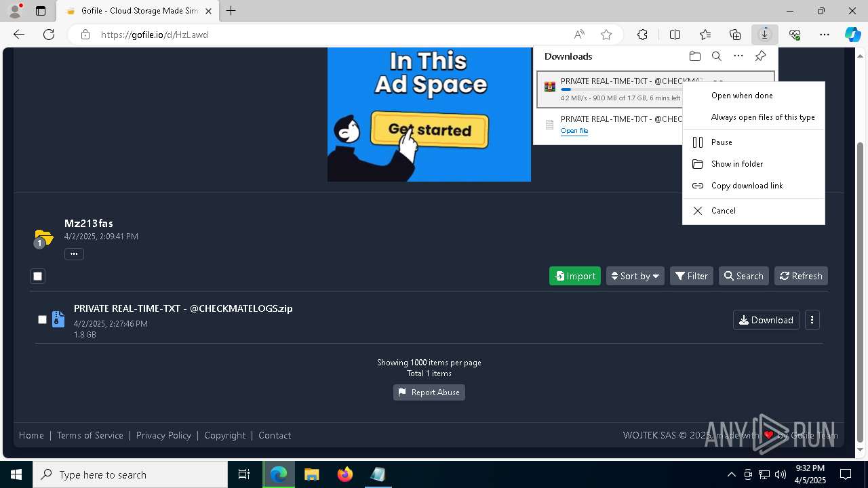Open the Filter options
This screenshot has height=488, width=868.
tap(692, 276)
